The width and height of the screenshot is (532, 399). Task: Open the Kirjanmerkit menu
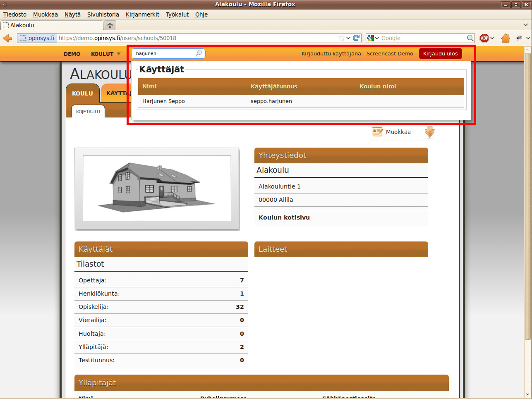(x=142, y=14)
